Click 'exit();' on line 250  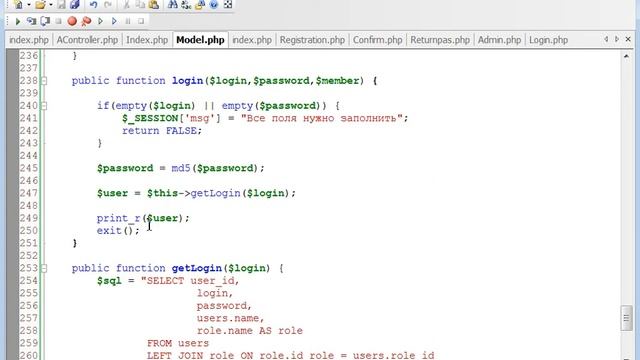pos(118,231)
